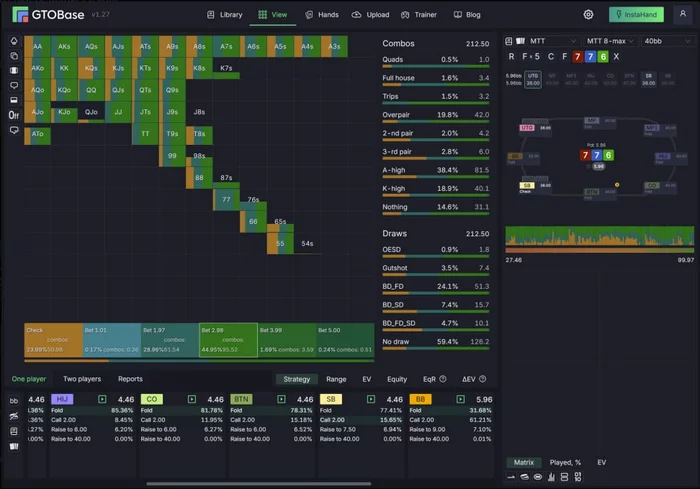This screenshot has width=700, height=489.
Task: Click the ΔEV help question mark
Action: click(483, 379)
